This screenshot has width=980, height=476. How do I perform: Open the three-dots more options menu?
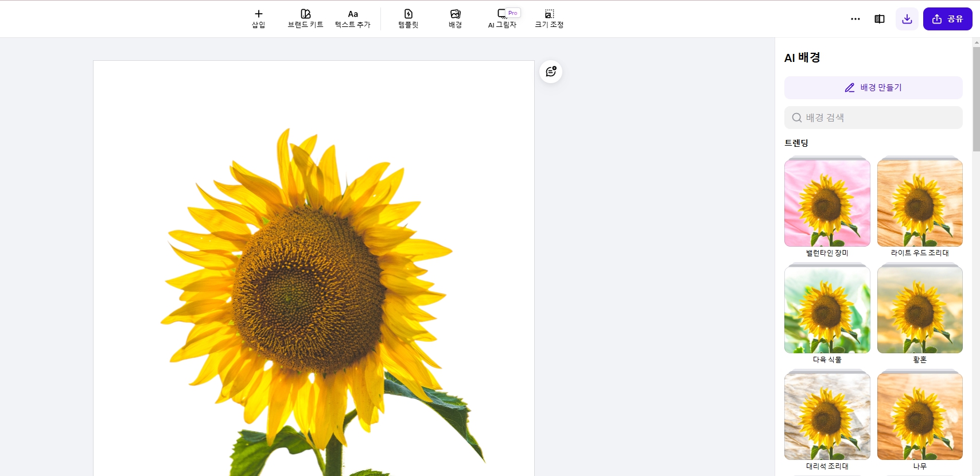(855, 19)
